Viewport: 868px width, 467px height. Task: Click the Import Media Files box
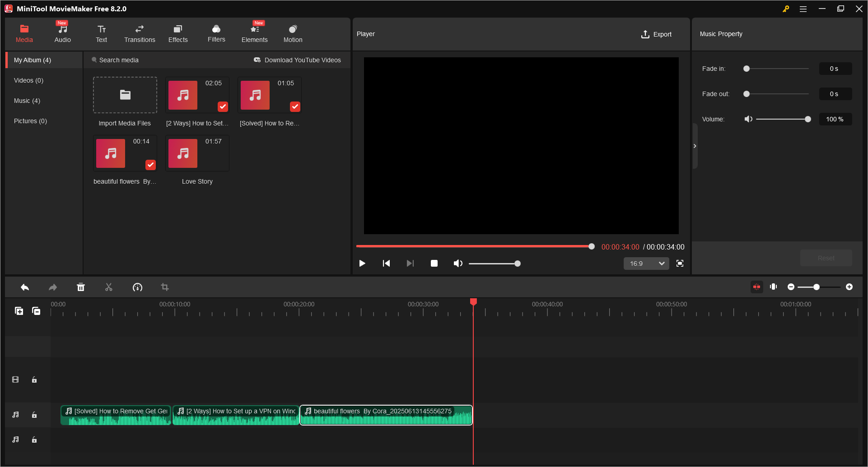click(x=125, y=95)
